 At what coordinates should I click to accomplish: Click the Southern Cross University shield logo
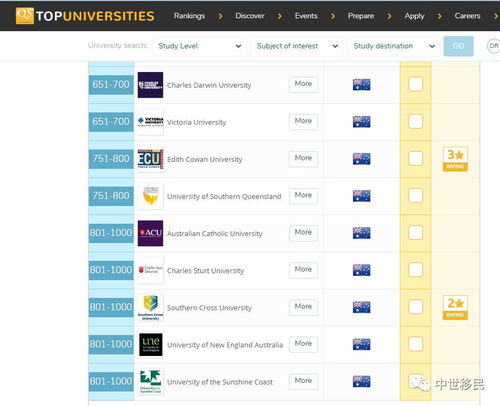pos(150,307)
